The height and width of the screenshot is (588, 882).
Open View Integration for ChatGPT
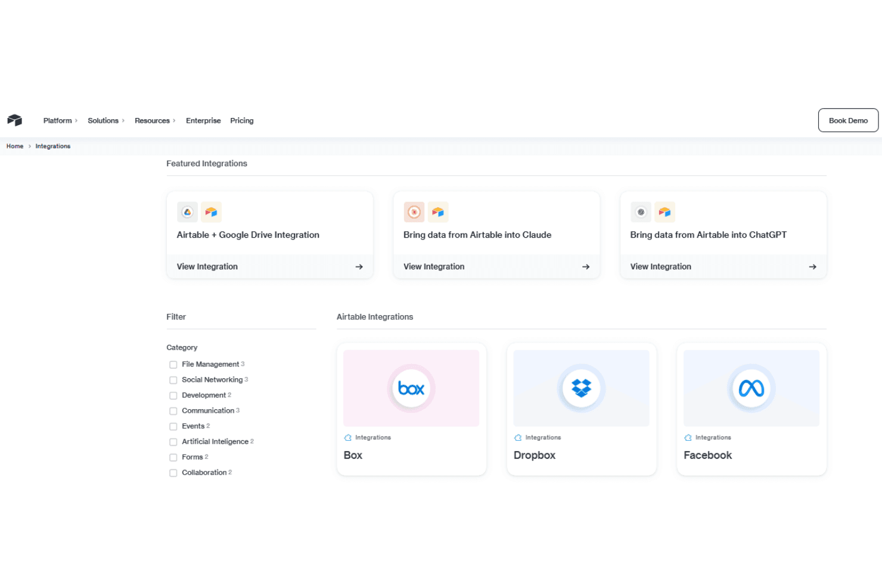[x=723, y=267]
